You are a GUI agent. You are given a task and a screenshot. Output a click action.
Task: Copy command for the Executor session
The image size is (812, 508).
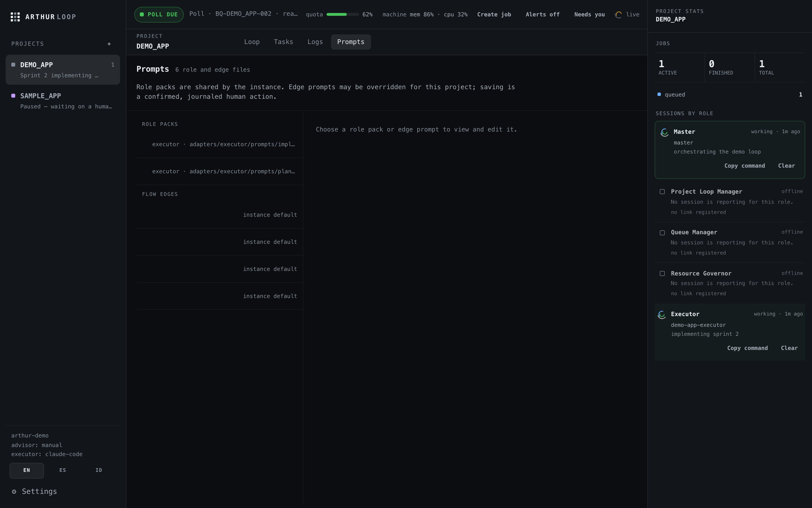747,348
